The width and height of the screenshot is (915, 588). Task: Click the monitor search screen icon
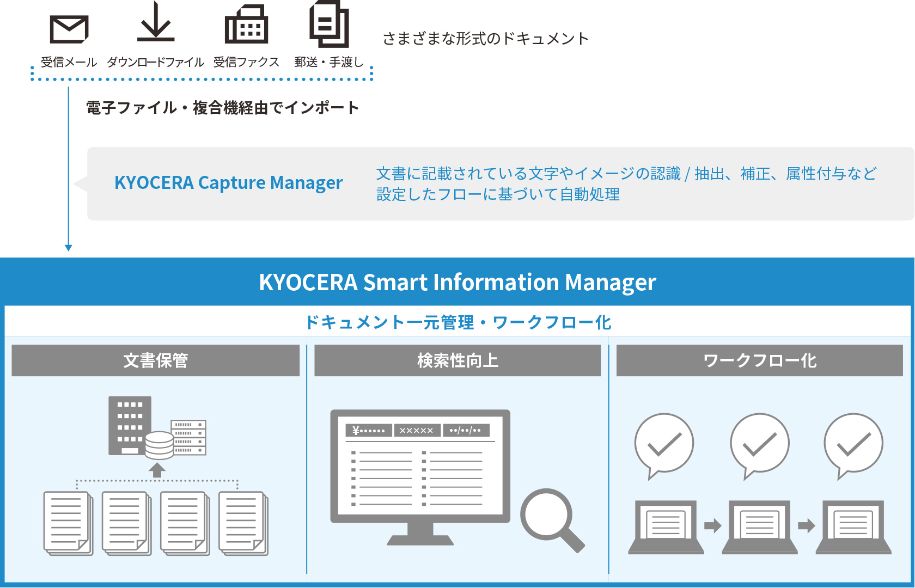point(420,477)
